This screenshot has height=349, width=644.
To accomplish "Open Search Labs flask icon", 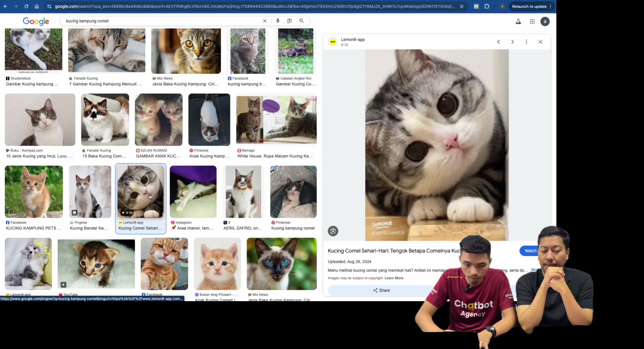I will click(x=518, y=21).
